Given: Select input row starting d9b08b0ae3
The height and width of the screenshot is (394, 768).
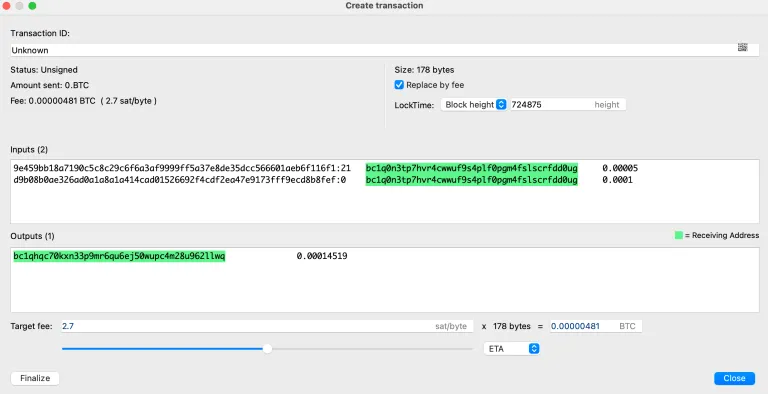Looking at the screenshot, I should coord(323,180).
